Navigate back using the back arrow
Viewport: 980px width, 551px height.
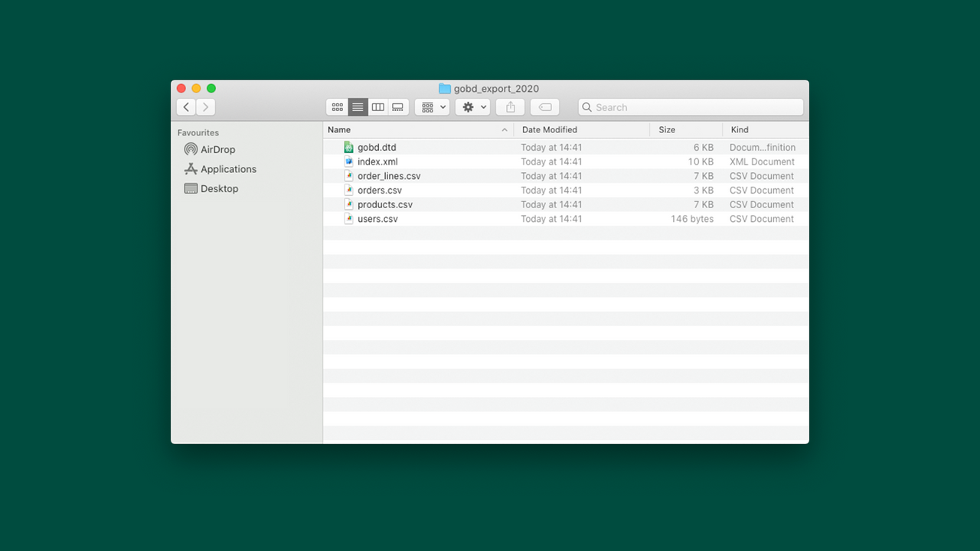[186, 106]
